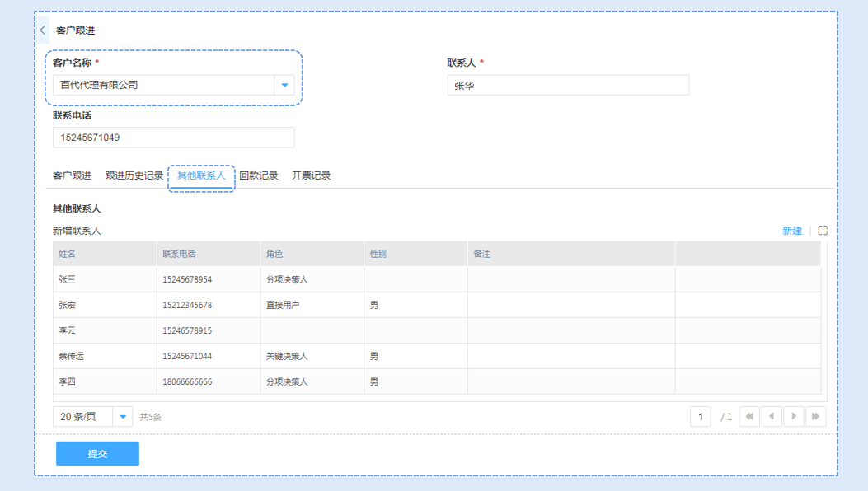Open the 客户名称 dropdown arrow
Screen dimensions: 868x491
pyautogui.click(x=284, y=85)
